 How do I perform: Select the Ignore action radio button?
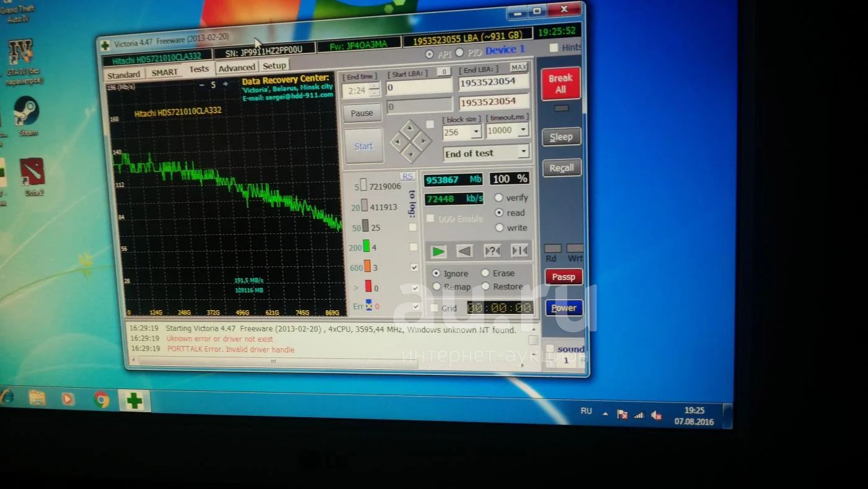pyautogui.click(x=436, y=273)
